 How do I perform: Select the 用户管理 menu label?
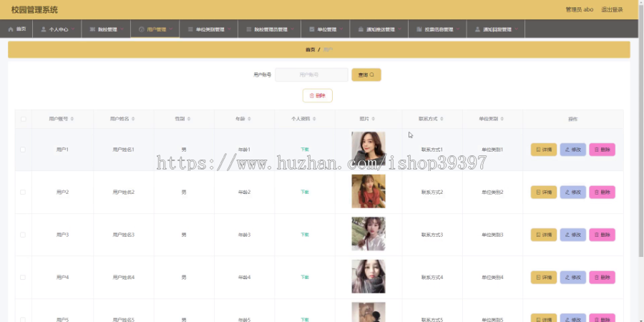click(x=157, y=29)
